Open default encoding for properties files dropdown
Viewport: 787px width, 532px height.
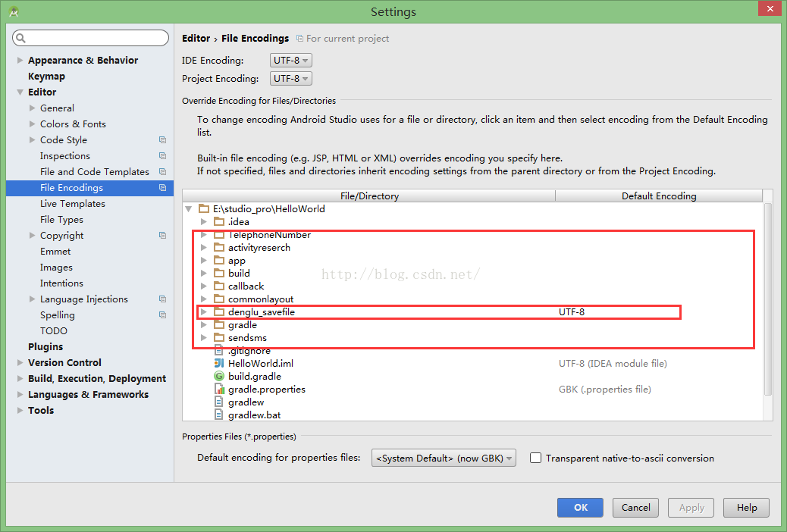444,458
